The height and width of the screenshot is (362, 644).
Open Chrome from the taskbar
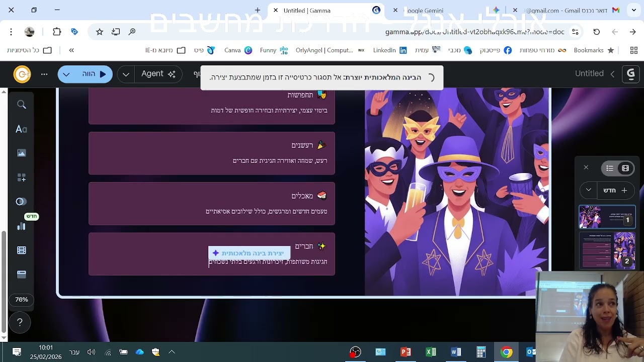pyautogui.click(x=507, y=352)
